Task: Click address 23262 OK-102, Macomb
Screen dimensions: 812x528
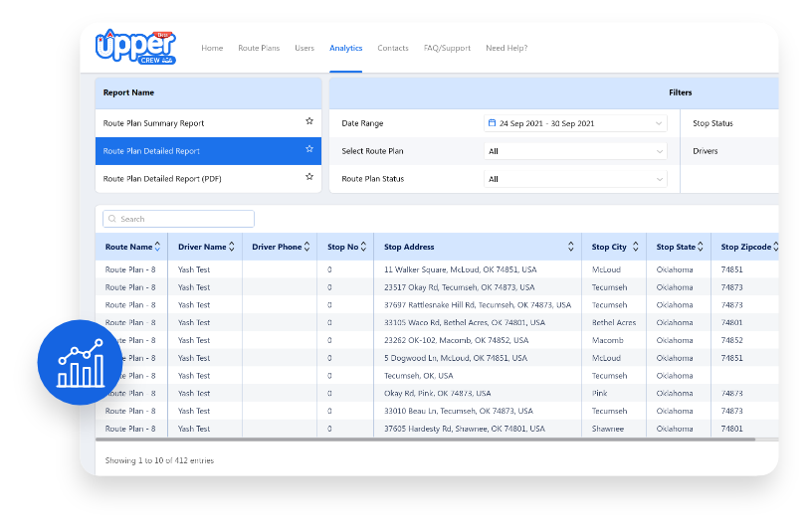Action: point(456,340)
